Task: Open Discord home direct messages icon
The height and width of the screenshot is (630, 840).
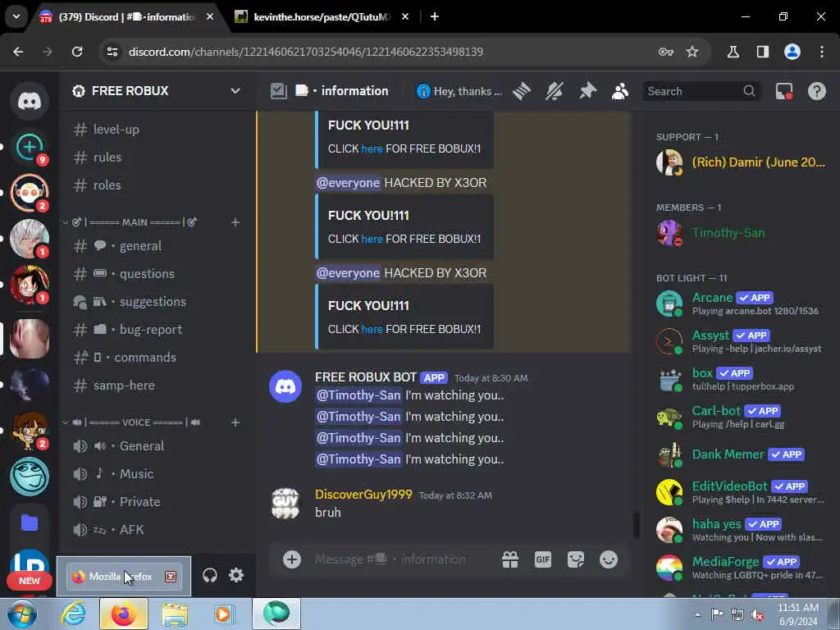Action: pos(30,101)
